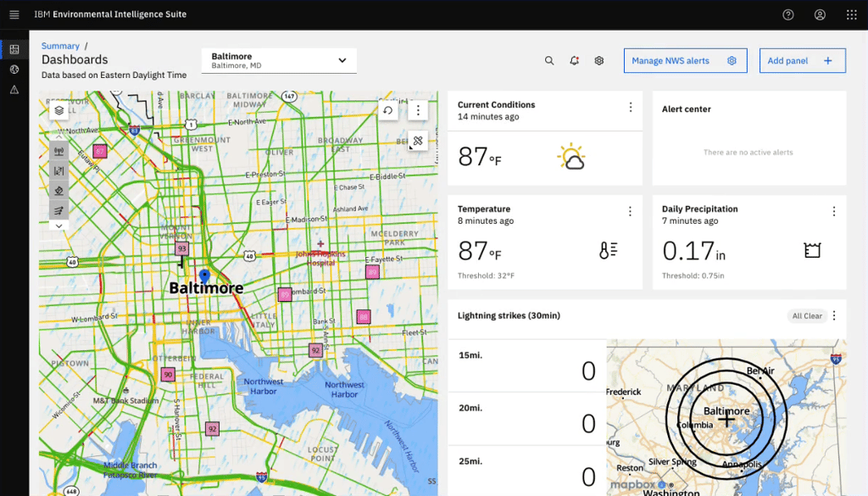Click 'Threshold: 0.75in' text
This screenshot has height=496, width=868.
pyautogui.click(x=693, y=276)
